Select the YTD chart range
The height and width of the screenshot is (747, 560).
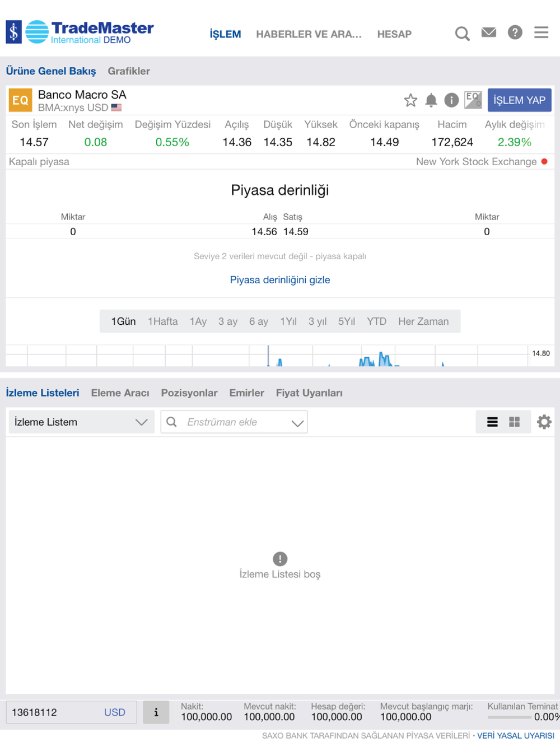pyautogui.click(x=376, y=321)
